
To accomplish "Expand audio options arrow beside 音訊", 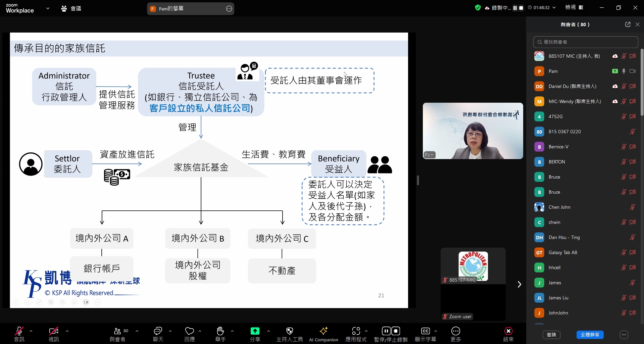I will coord(31,331).
